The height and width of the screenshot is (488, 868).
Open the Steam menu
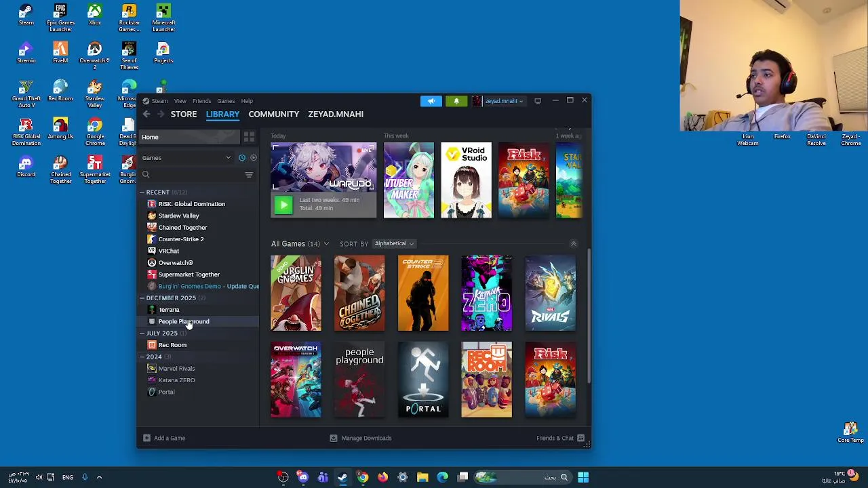[x=159, y=101]
